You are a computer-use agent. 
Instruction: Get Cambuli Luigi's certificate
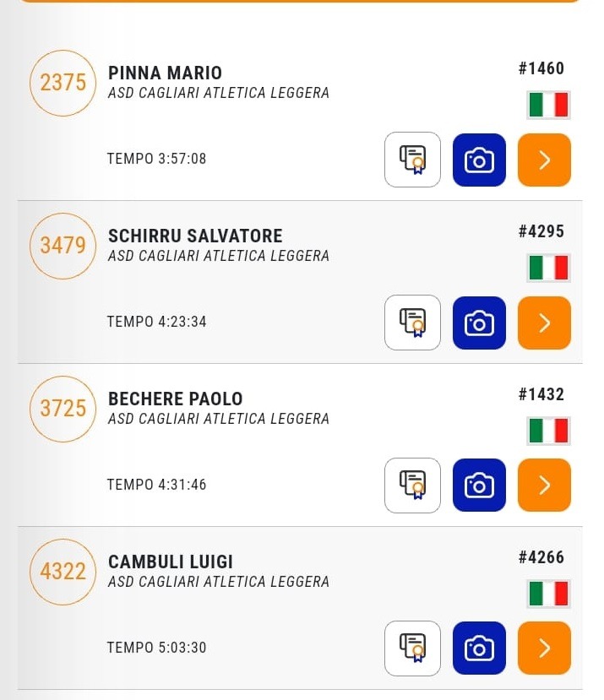[x=412, y=648]
